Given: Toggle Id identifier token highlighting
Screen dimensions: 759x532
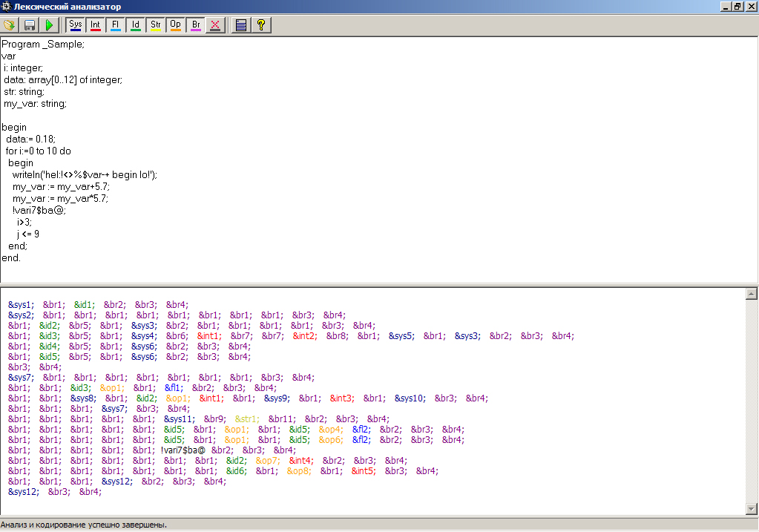Looking at the screenshot, I should 135,25.
